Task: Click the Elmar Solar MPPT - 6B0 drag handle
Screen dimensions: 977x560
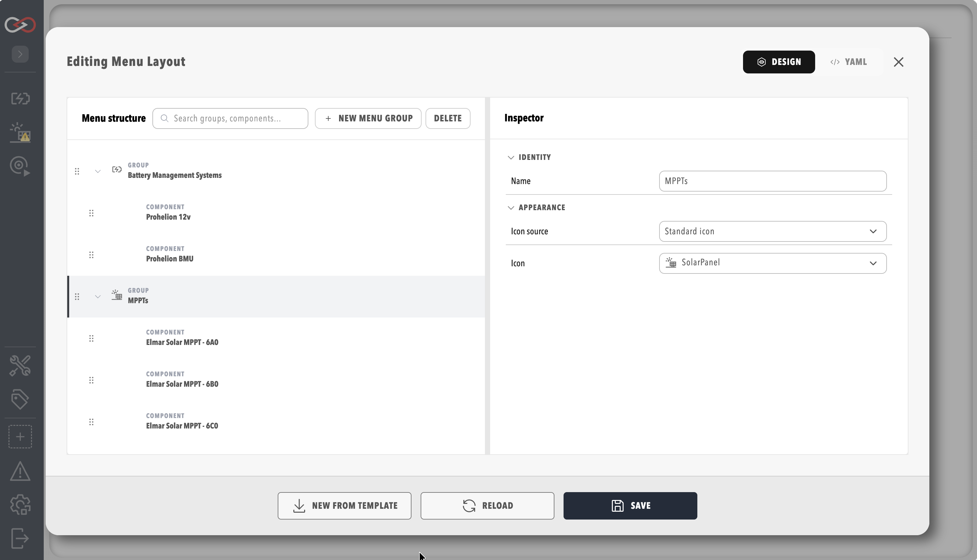Action: (91, 380)
